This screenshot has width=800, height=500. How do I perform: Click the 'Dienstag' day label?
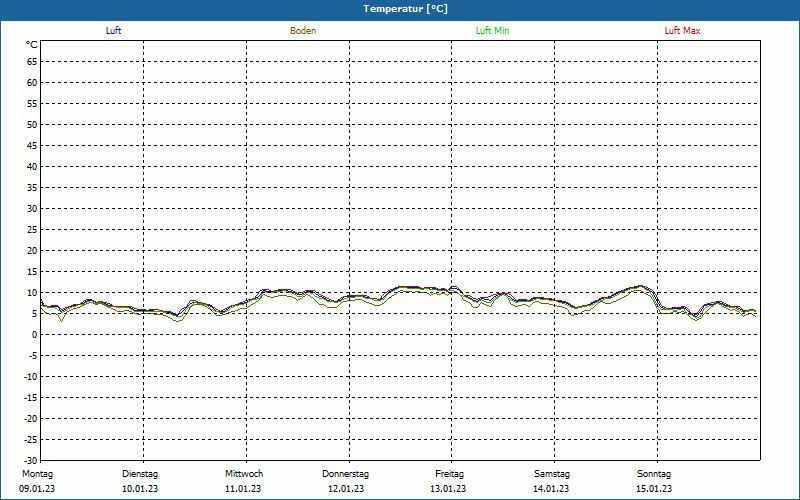(140, 474)
